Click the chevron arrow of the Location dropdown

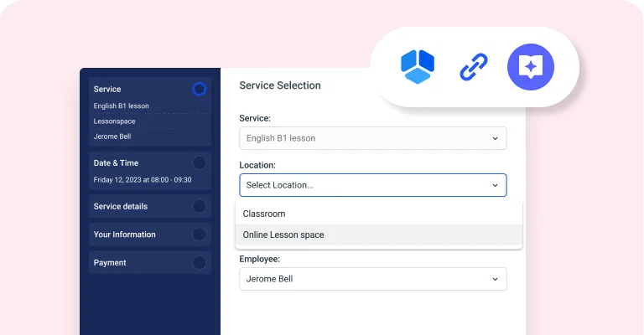(x=495, y=185)
